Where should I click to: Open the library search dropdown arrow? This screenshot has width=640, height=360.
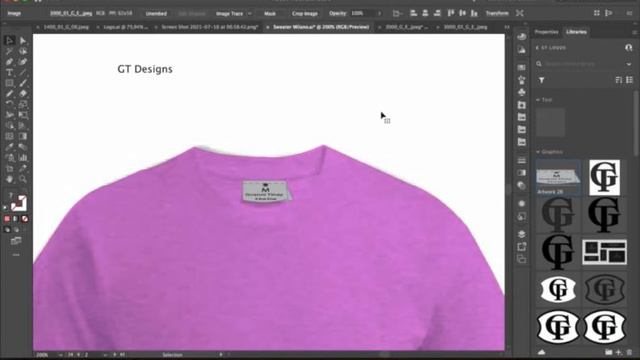[629, 64]
